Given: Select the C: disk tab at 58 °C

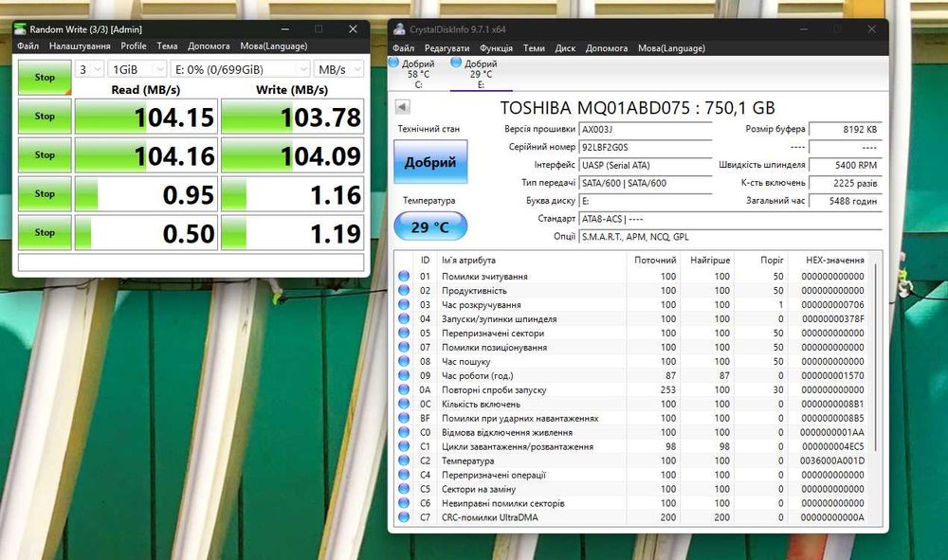Looking at the screenshot, I should point(418,74).
